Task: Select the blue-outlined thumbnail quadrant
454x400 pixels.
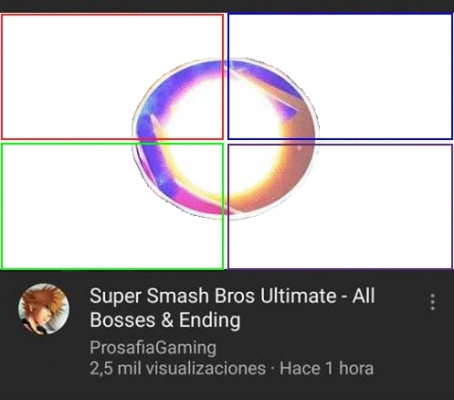Action: coord(340,76)
